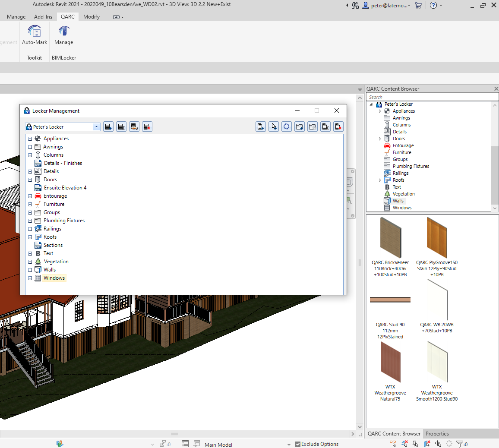
Task: Switch to the Add-Ins ribbon tab
Action: pos(43,17)
